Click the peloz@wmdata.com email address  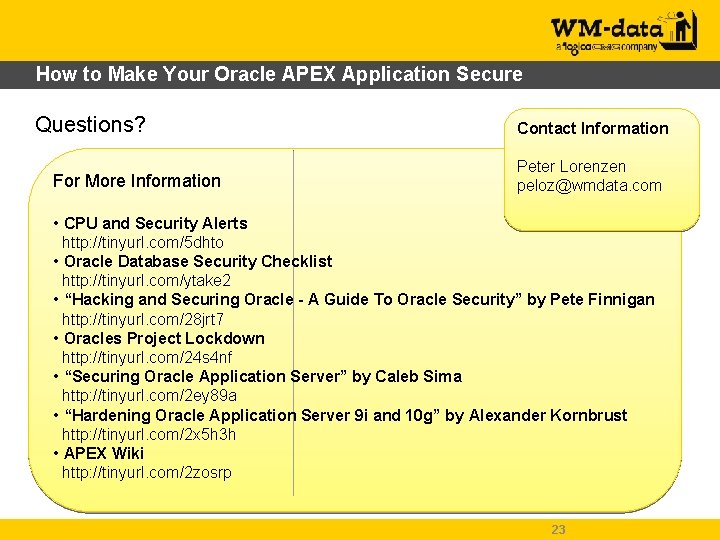point(589,186)
